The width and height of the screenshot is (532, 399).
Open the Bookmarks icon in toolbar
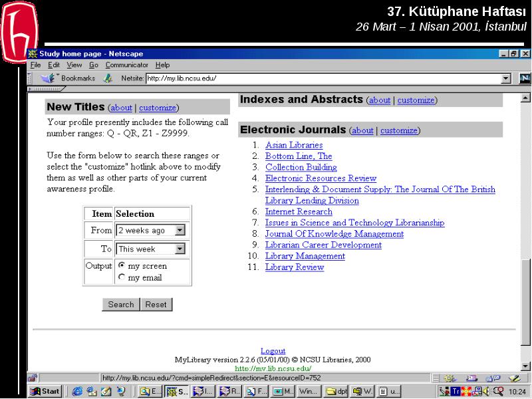[x=48, y=78]
